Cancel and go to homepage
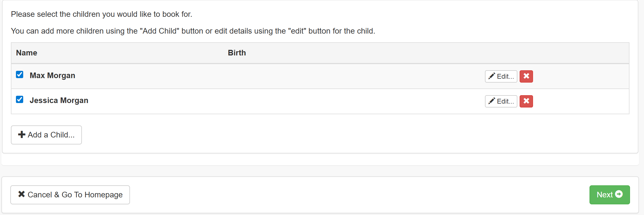The image size is (644, 215). click(70, 195)
